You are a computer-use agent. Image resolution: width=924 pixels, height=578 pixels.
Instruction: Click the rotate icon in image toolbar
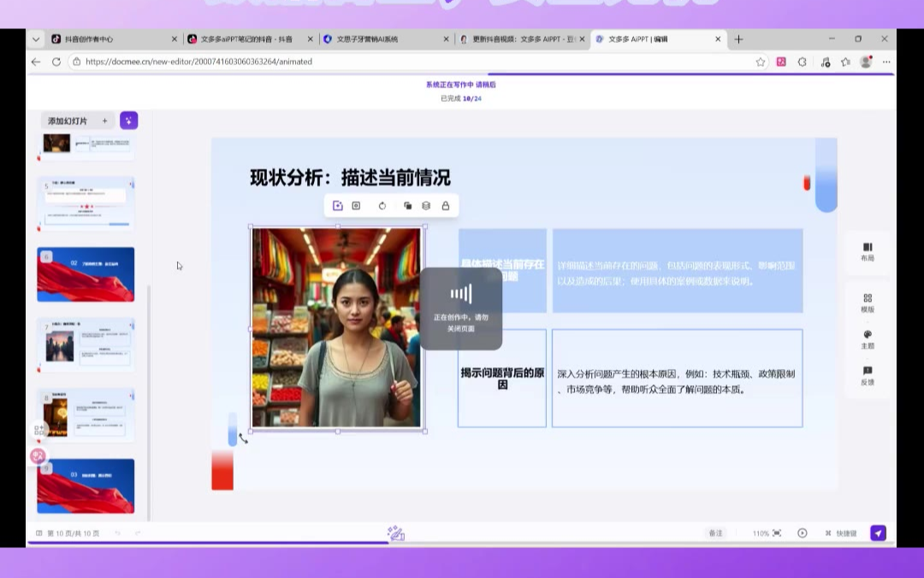[x=382, y=206]
